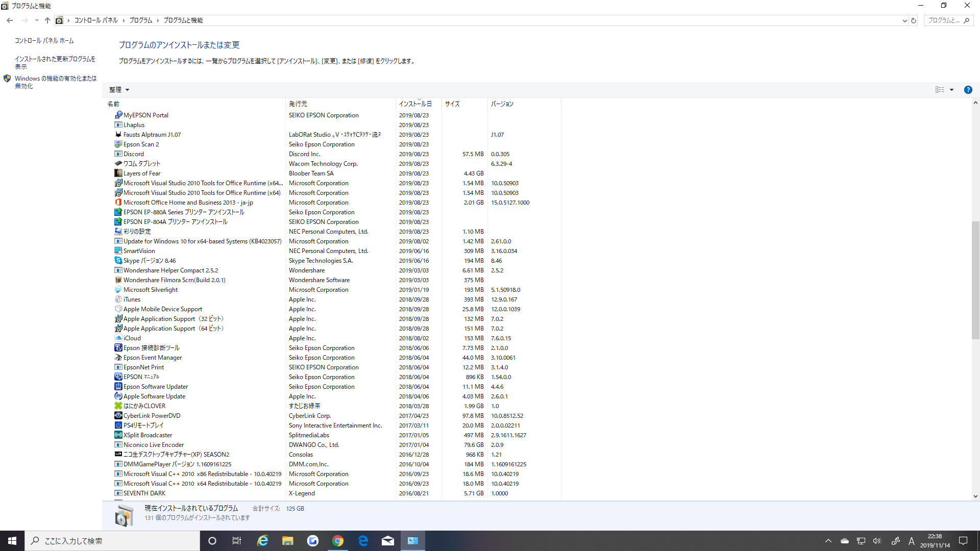Open Google Chrome from the taskbar
Screen dimensions: 980x551
337,541
